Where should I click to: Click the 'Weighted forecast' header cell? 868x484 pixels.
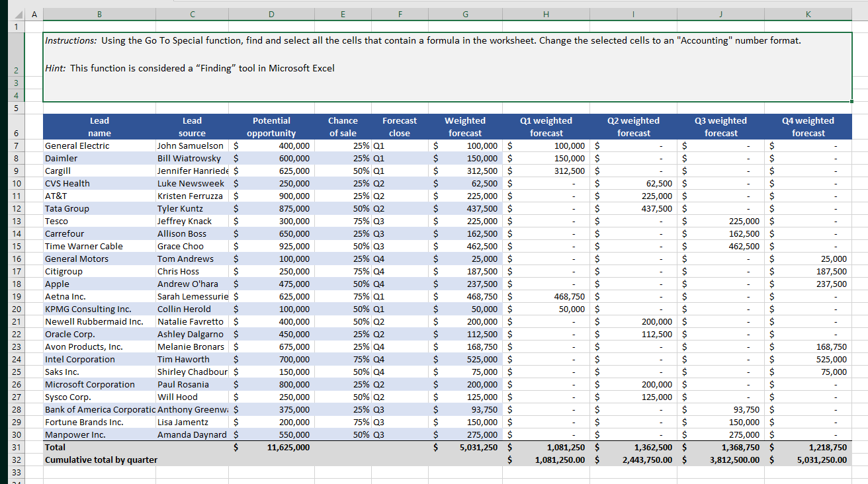tap(465, 127)
